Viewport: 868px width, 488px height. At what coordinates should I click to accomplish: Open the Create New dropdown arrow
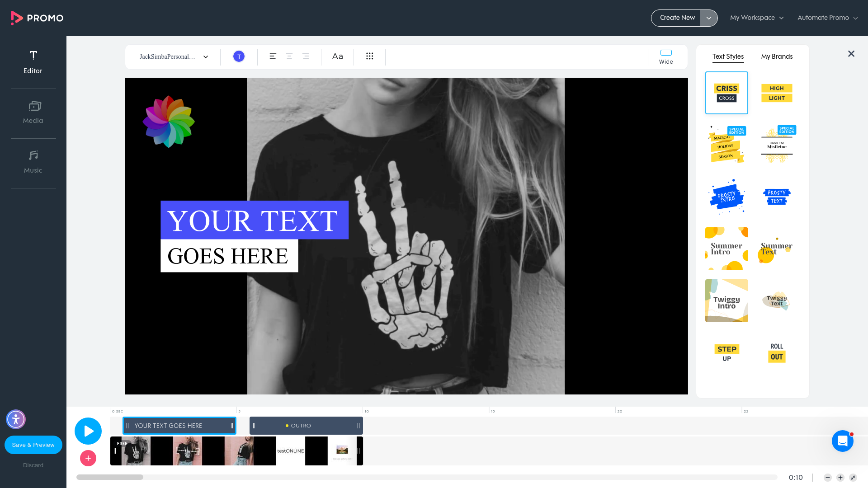click(x=709, y=18)
